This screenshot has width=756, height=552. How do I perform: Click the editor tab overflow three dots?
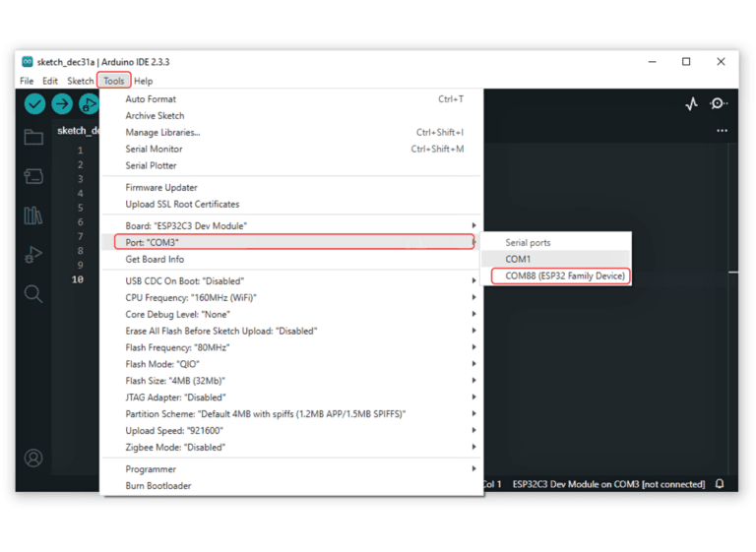[722, 131]
